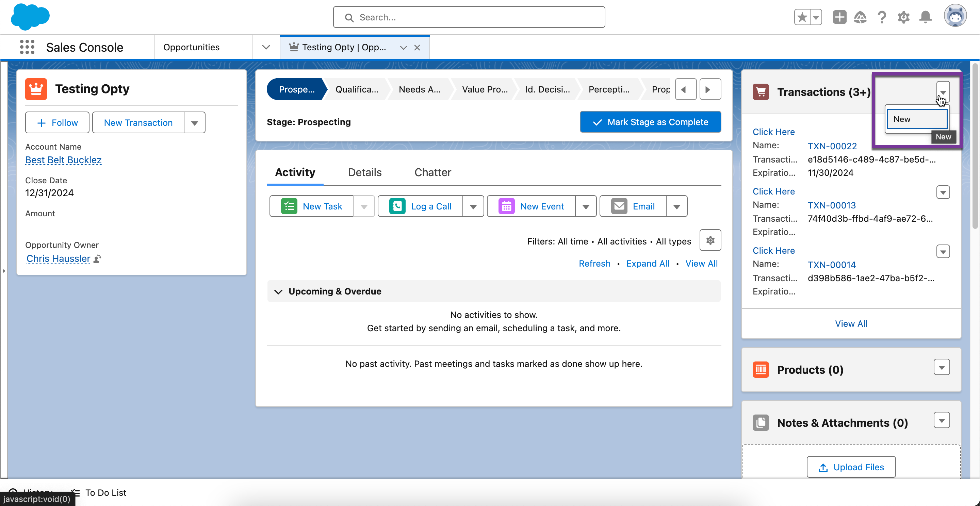The width and height of the screenshot is (980, 506).
Task: Open the Setup gear icon
Action: coord(903,17)
